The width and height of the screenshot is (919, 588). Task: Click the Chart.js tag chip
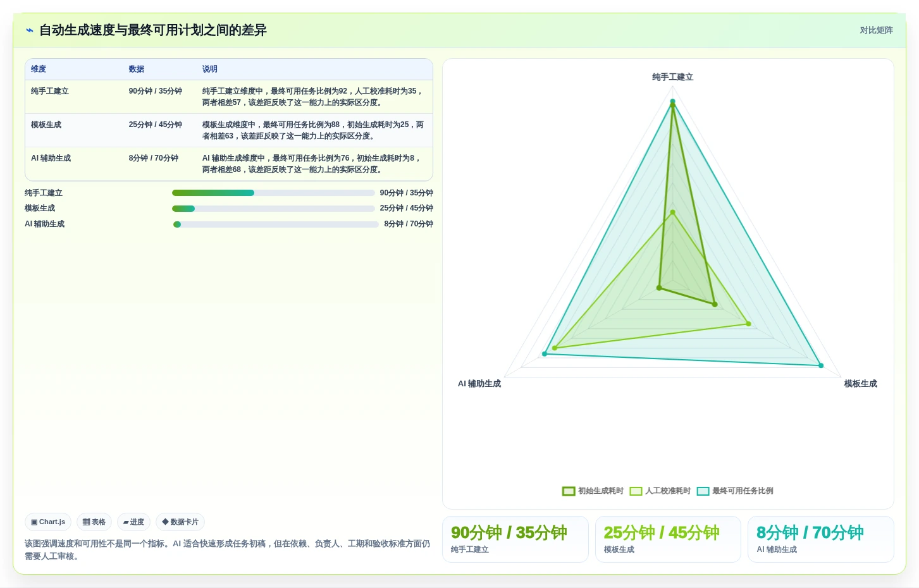click(48, 522)
